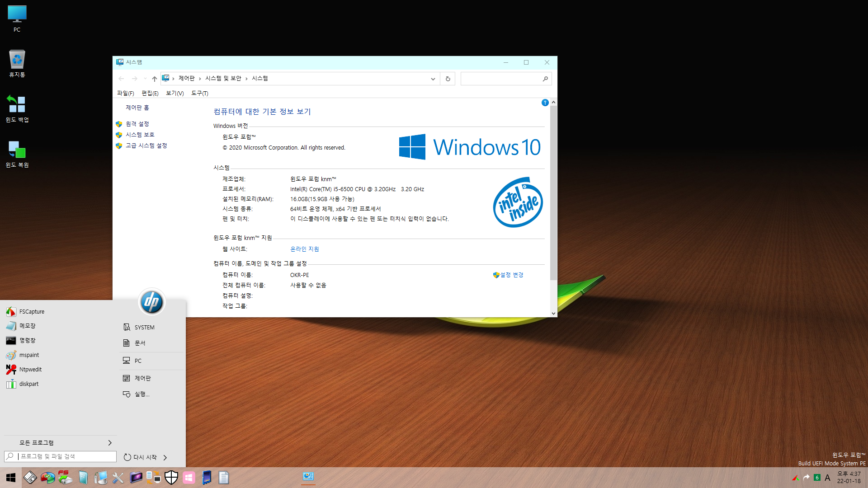
Task: Choose 실행... in the start menu
Action: [x=152, y=394]
